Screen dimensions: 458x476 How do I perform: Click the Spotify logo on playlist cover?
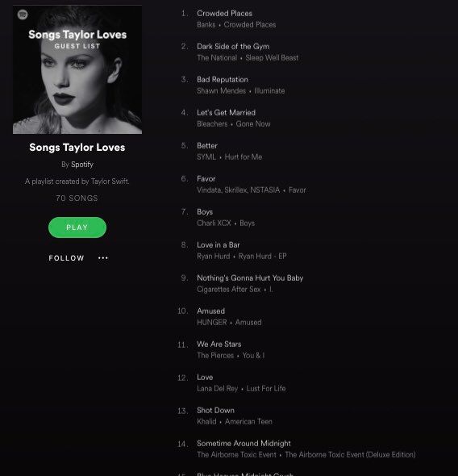[x=23, y=15]
